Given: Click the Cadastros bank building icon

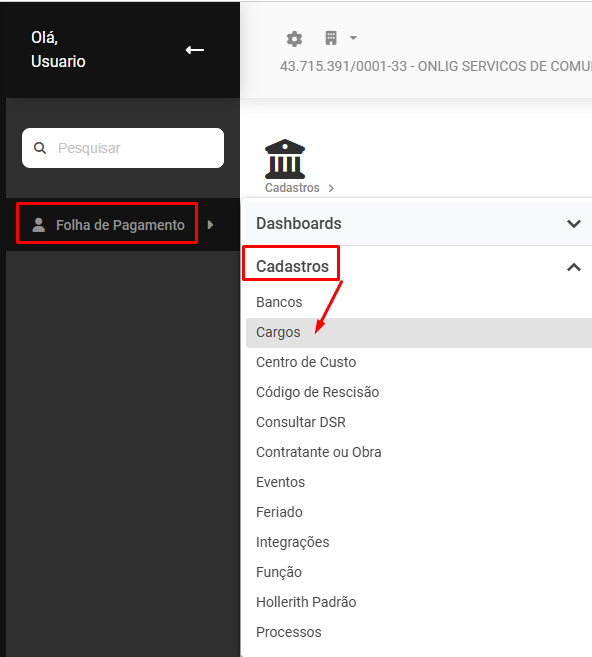Looking at the screenshot, I should 285,159.
